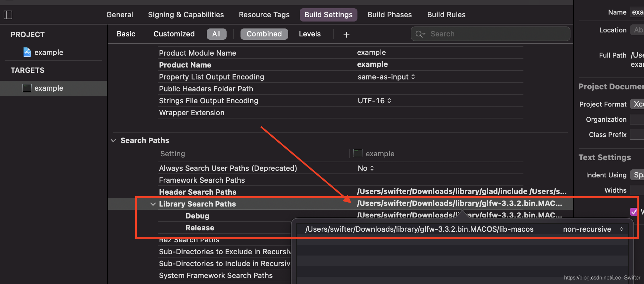Select the All filter toggle

(217, 34)
